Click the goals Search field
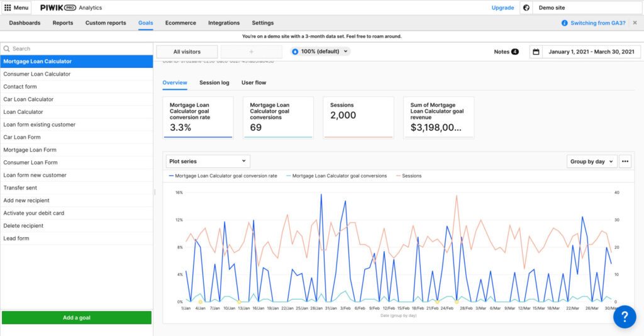Screen dimensions: 644x336 tap(75, 48)
